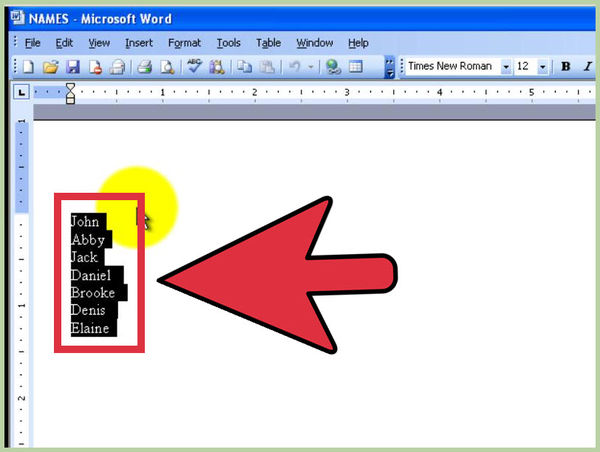Viewport: 600px width, 452px height.
Task: Open the Table menu
Action: point(268,43)
